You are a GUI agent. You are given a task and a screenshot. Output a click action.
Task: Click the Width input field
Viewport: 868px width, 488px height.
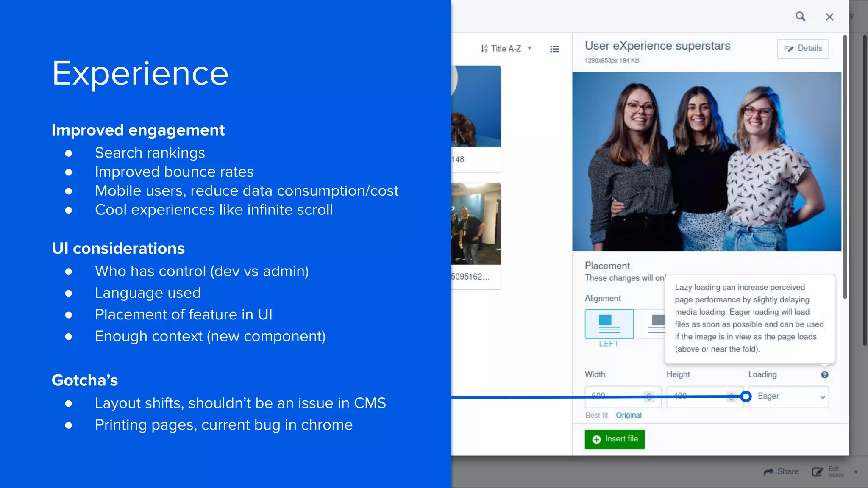tap(622, 396)
